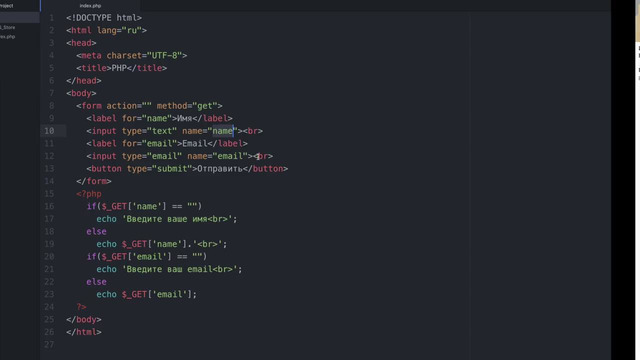Click the <?php opening tag
Viewport: 640px width, 360px height.
(x=89, y=194)
